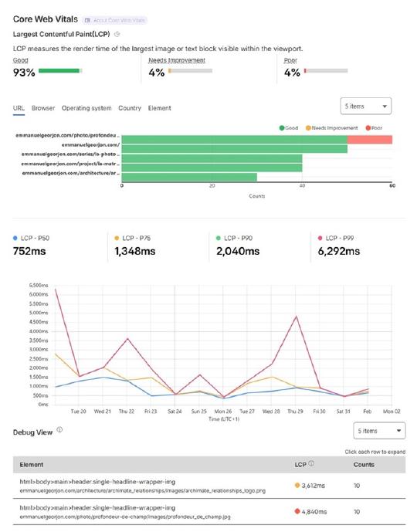Click the 4,840ms LCP value
The height and width of the screenshot is (532, 417).
pos(314,512)
